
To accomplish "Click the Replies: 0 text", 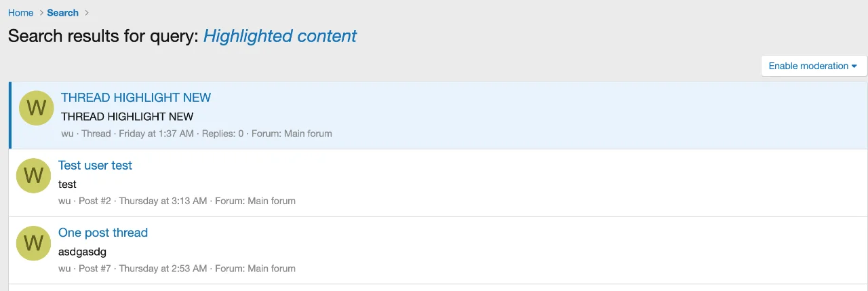I will pyautogui.click(x=223, y=134).
